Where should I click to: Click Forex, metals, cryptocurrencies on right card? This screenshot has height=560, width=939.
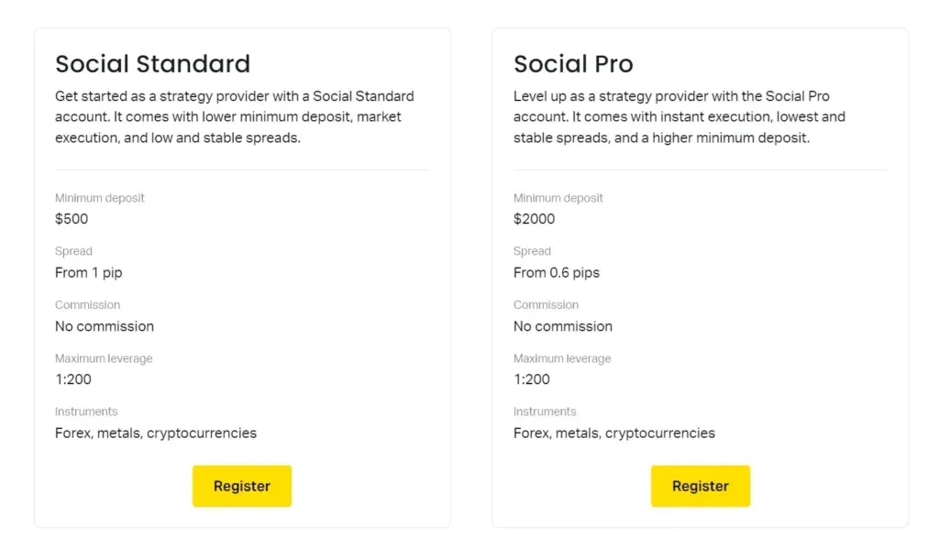[614, 433]
